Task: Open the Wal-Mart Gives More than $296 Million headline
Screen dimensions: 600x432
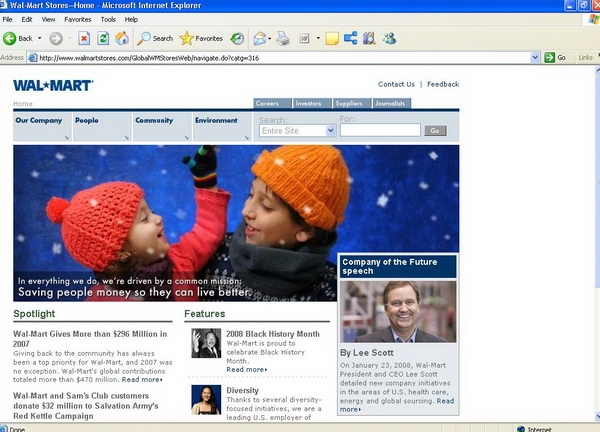Action: (90, 339)
